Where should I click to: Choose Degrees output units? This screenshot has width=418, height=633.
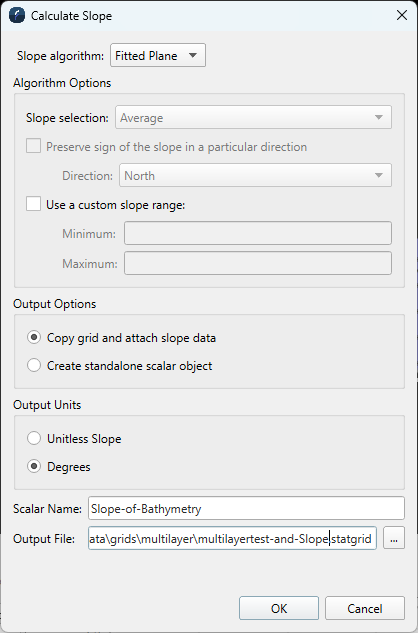coord(34,466)
